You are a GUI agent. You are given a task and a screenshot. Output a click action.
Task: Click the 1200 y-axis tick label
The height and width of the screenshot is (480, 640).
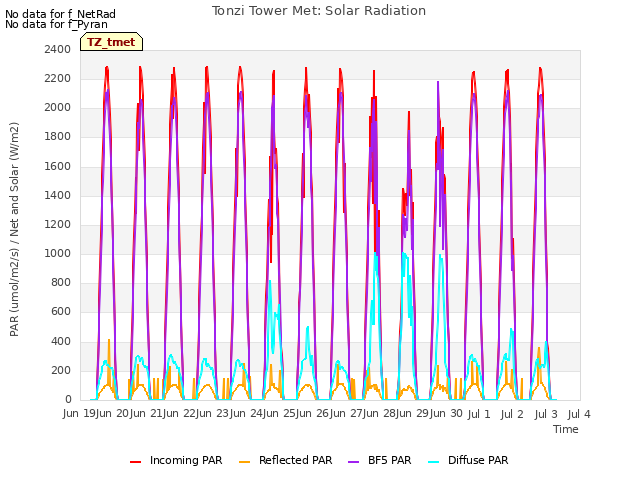coord(58,224)
